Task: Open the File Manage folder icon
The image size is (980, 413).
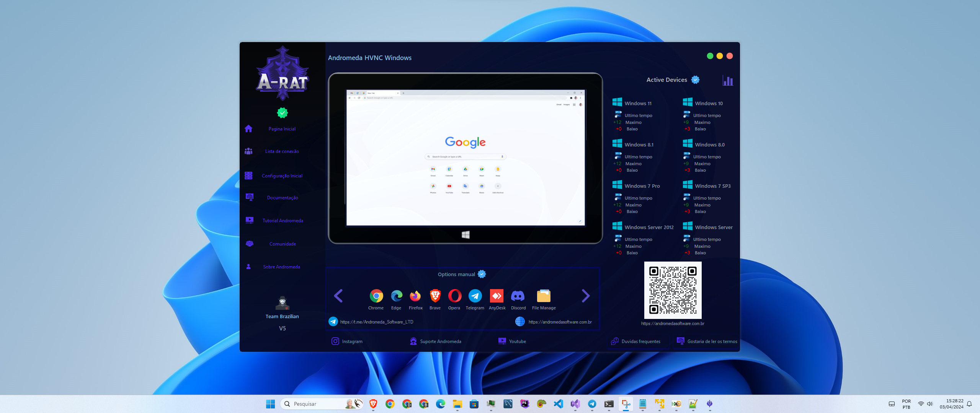Action: click(544, 296)
